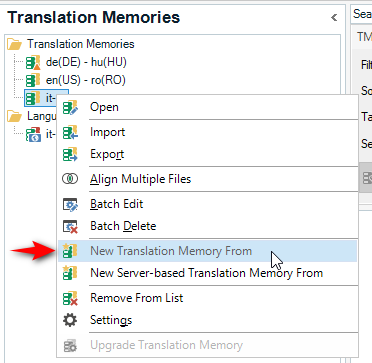
Task: Select Batch Delete in the context menu
Action: pos(207,226)
